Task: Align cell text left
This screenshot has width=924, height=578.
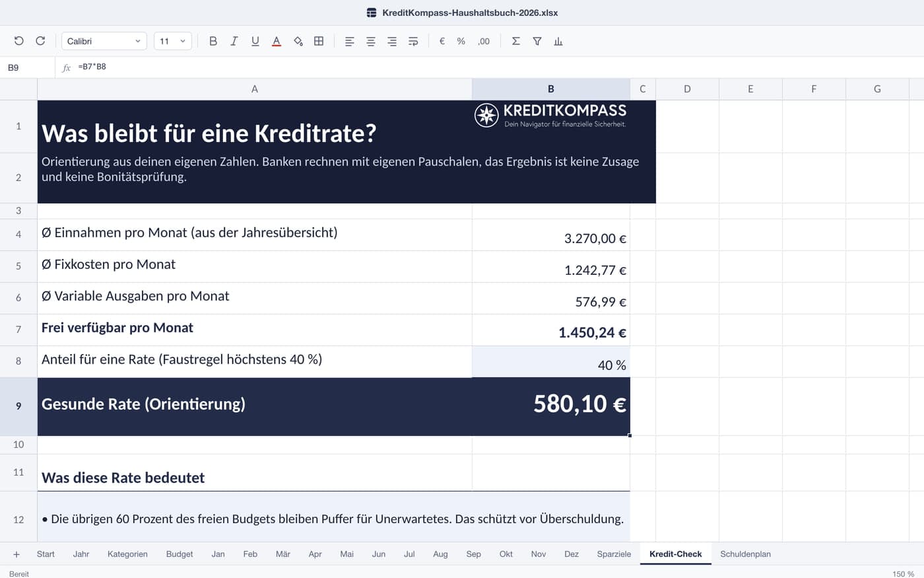Action: coord(350,41)
